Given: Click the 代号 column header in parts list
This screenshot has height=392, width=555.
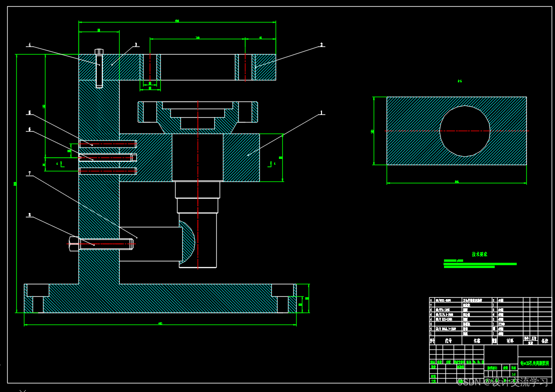Looking at the screenshot, I should click(448, 341).
